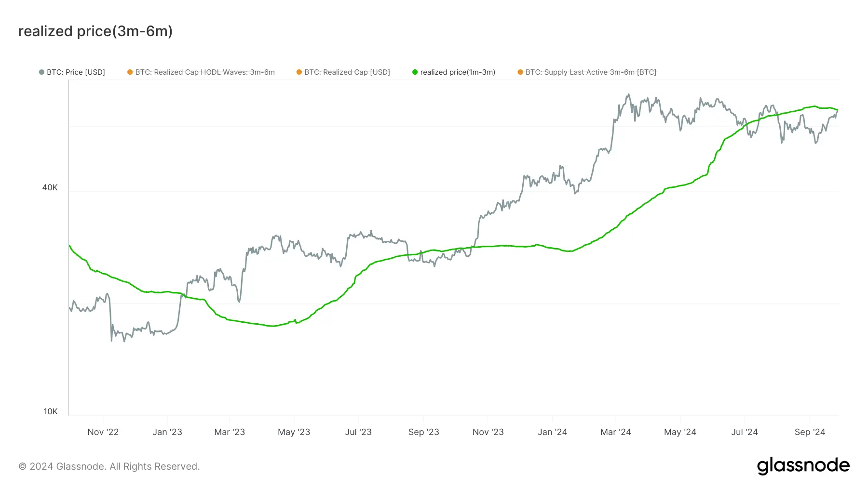Click the Glassnode copyright notice
This screenshot has height=488, width=868.
point(109,466)
